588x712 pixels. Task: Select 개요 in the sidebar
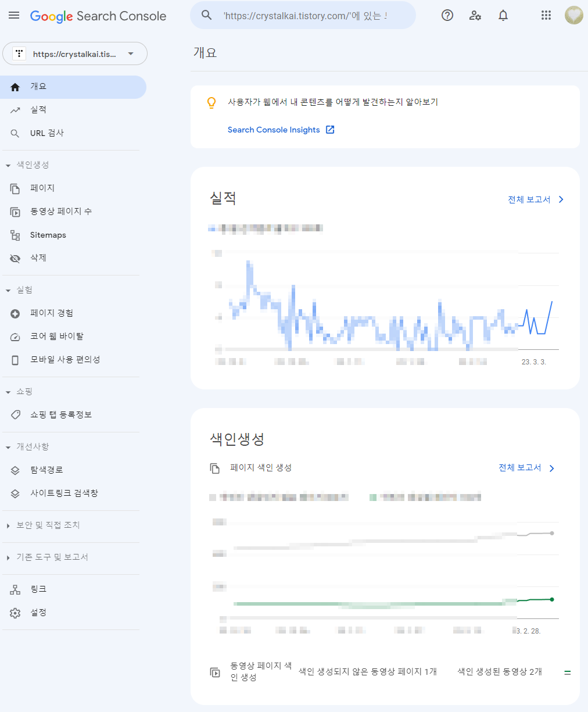(x=73, y=87)
